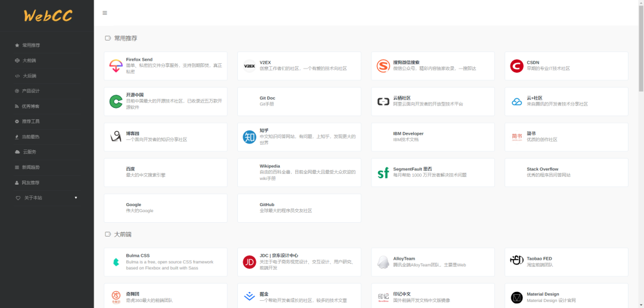
Task: Expand 关于本站 with the dropdown arrow
Action: pyautogui.click(x=76, y=198)
